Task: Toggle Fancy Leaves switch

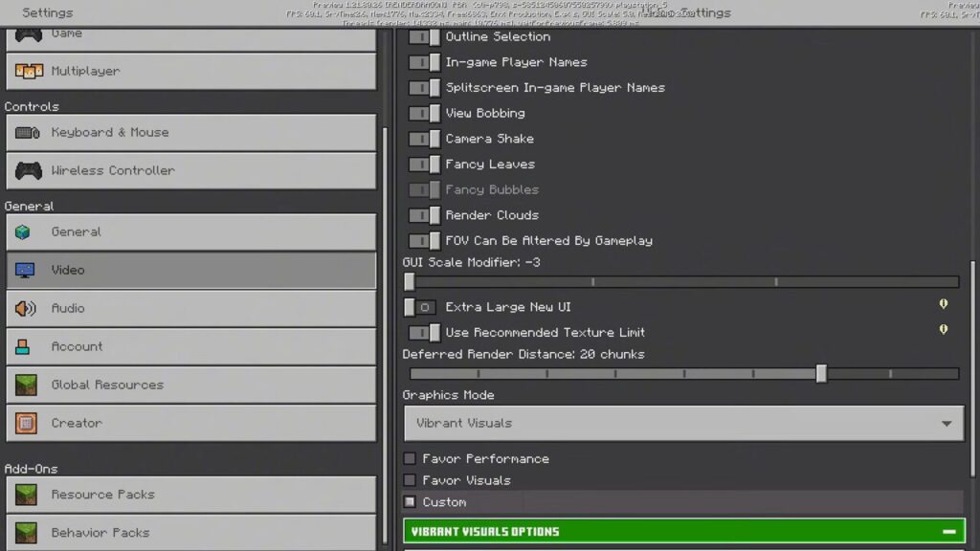Action: coord(424,165)
